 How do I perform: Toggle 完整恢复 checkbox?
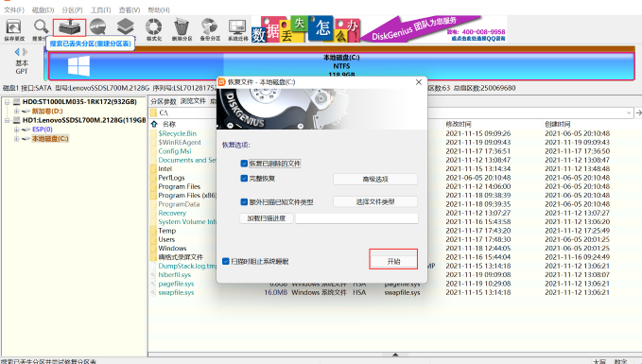click(244, 179)
